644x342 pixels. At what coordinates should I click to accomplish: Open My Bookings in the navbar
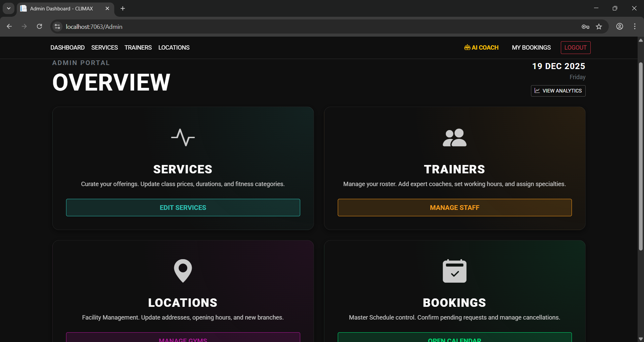pos(531,48)
